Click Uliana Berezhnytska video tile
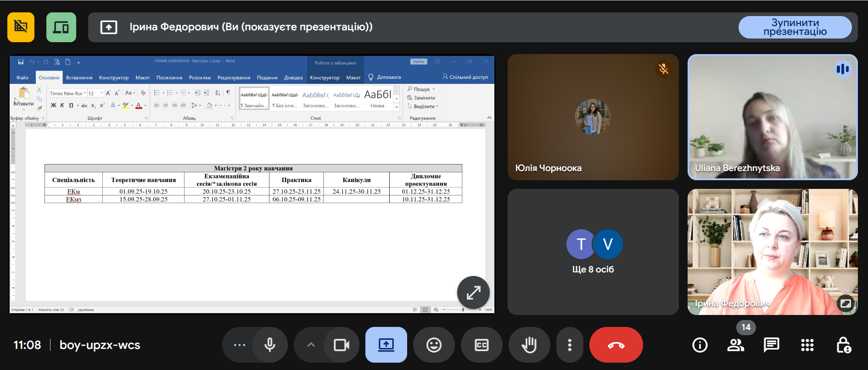This screenshot has width=868, height=370. pyautogui.click(x=772, y=117)
